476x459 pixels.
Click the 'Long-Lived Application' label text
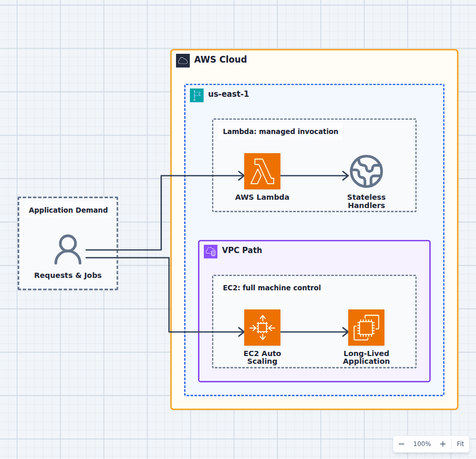tap(366, 357)
